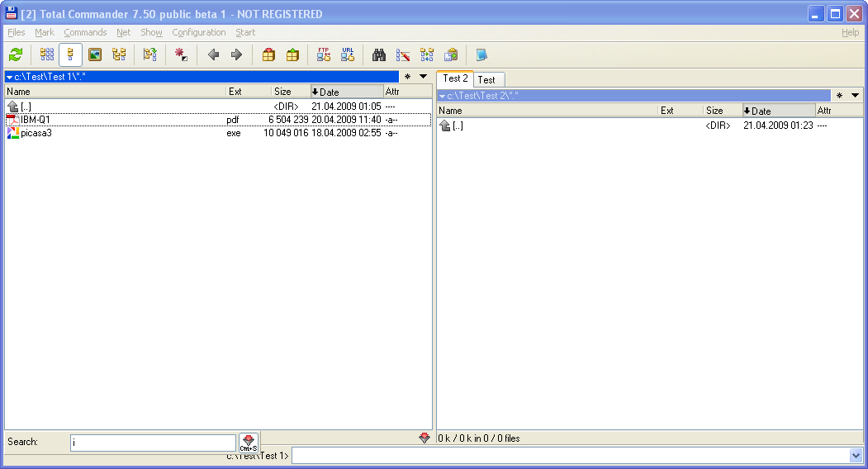Sort left panel by Name column
This screenshot has width=868, height=469.
(115, 92)
